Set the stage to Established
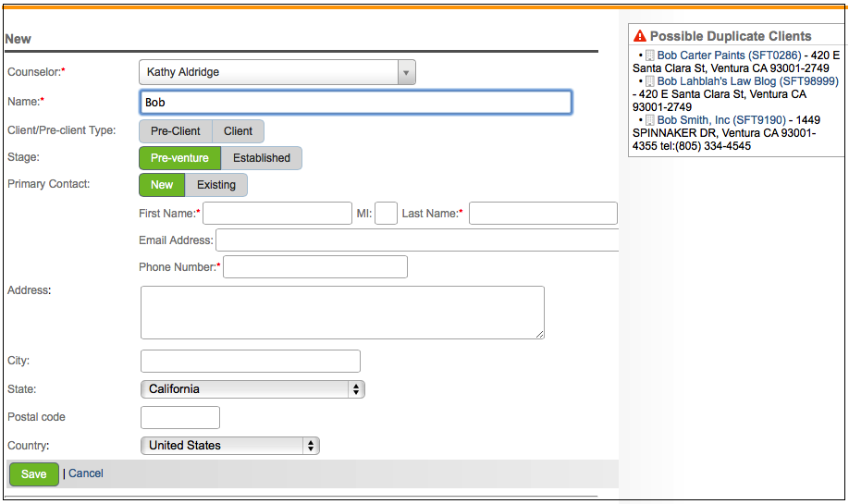The image size is (849, 504). pos(261,158)
